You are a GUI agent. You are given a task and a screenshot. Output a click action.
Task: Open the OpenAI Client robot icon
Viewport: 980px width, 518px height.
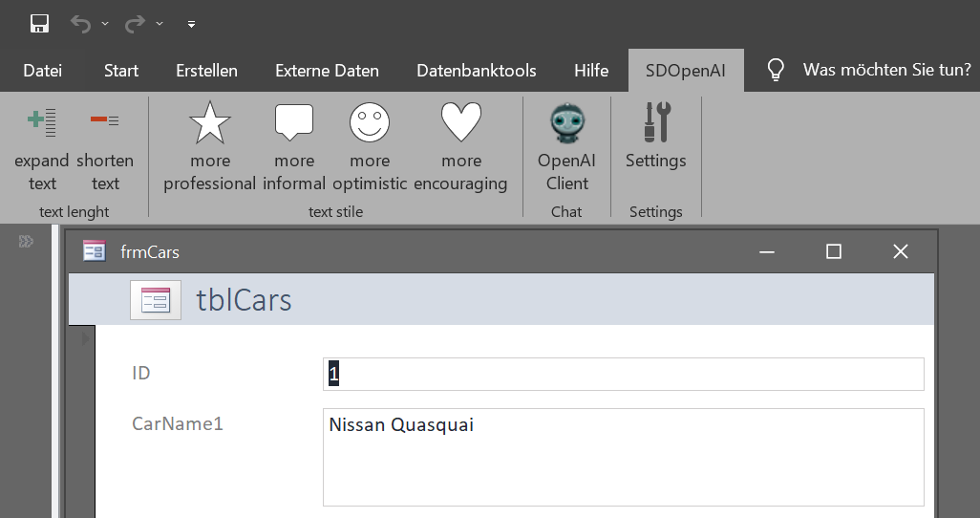coord(566,122)
